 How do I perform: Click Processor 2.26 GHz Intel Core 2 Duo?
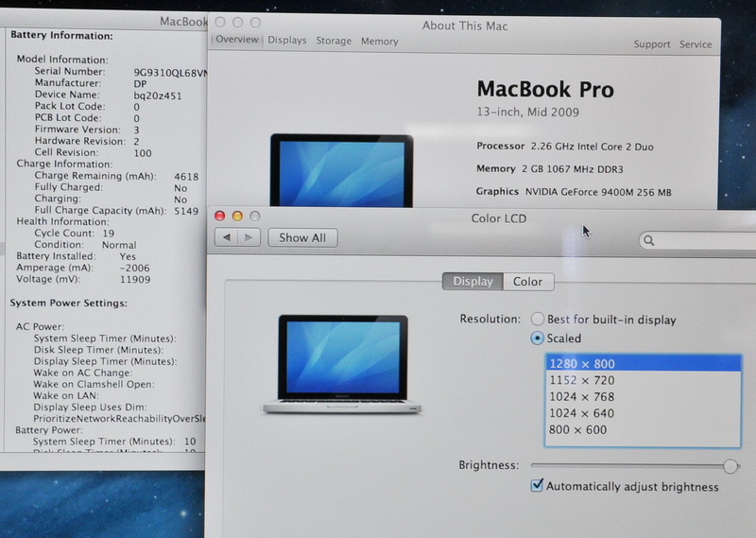[565, 147]
